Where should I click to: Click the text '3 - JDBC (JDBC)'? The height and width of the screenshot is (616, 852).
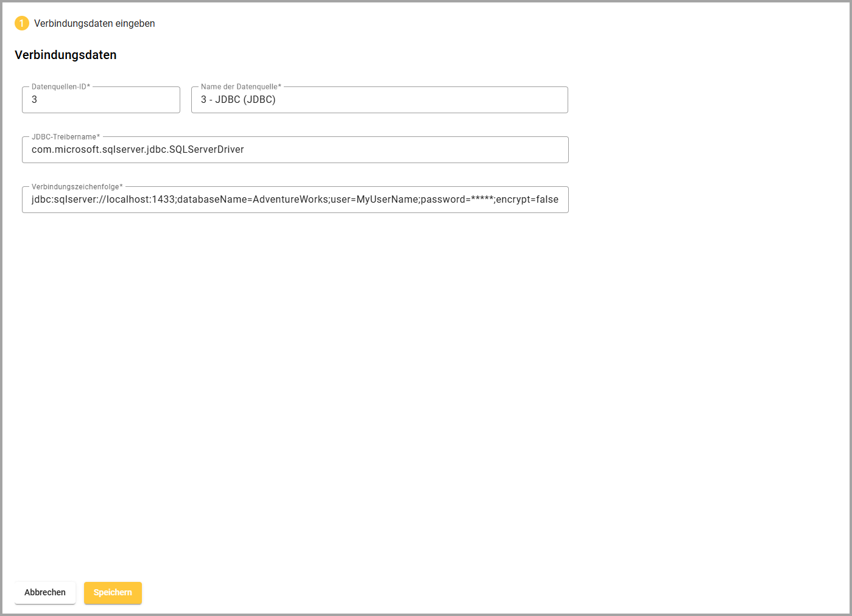[x=238, y=100]
